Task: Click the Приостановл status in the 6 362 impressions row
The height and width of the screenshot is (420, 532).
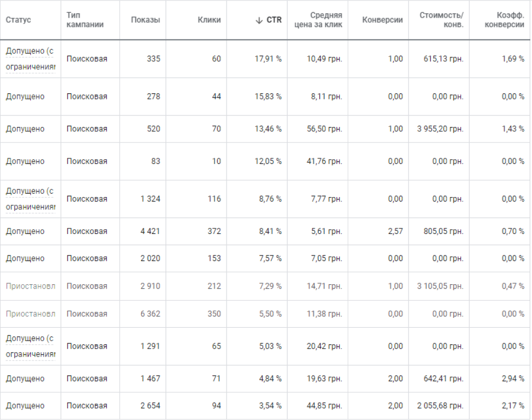Action: pyautogui.click(x=30, y=313)
